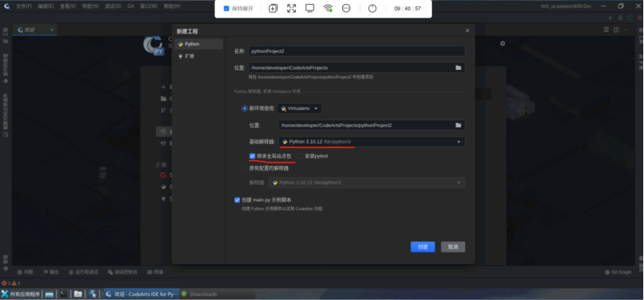Close the 欢迎 tab
The height and width of the screenshot is (300, 644).
coord(52,29)
